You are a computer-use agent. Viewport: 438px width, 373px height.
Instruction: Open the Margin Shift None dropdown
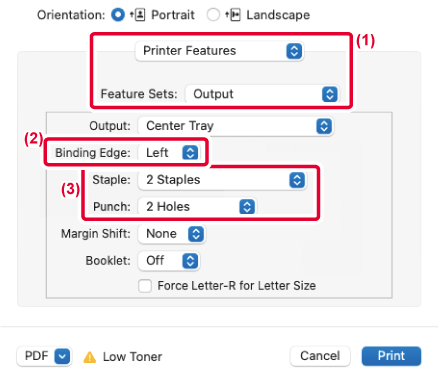pyautogui.click(x=172, y=234)
